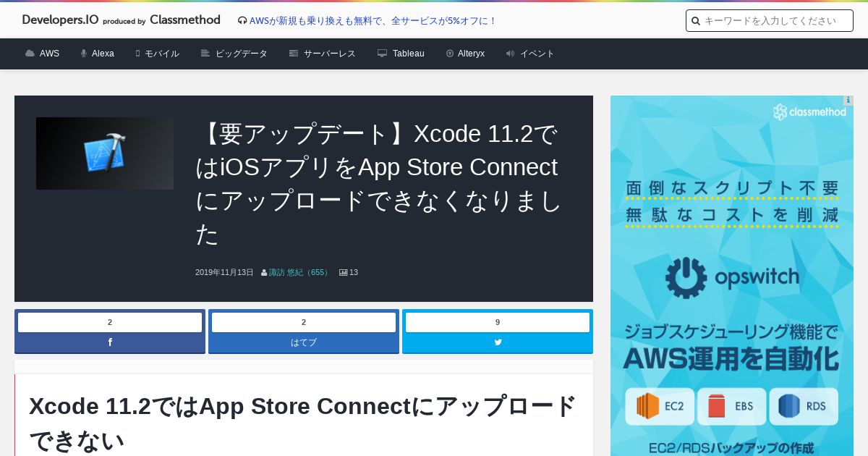The width and height of the screenshot is (868, 456).
Task: Open the Developers.IO Classmethod home logo
Action: pyautogui.click(x=122, y=20)
